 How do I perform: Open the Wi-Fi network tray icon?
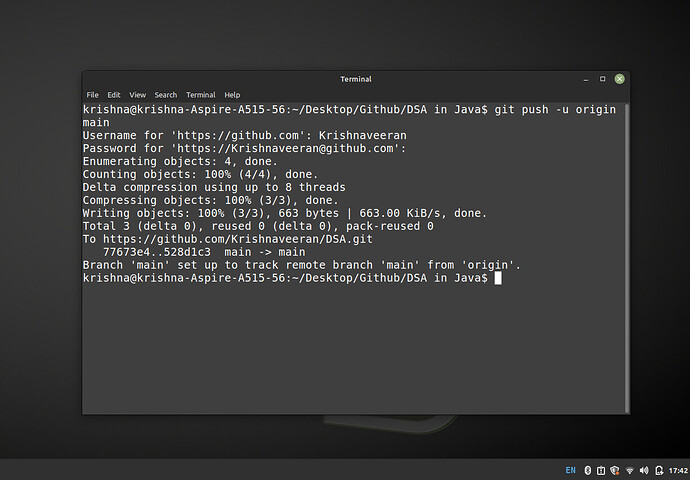[630, 470]
